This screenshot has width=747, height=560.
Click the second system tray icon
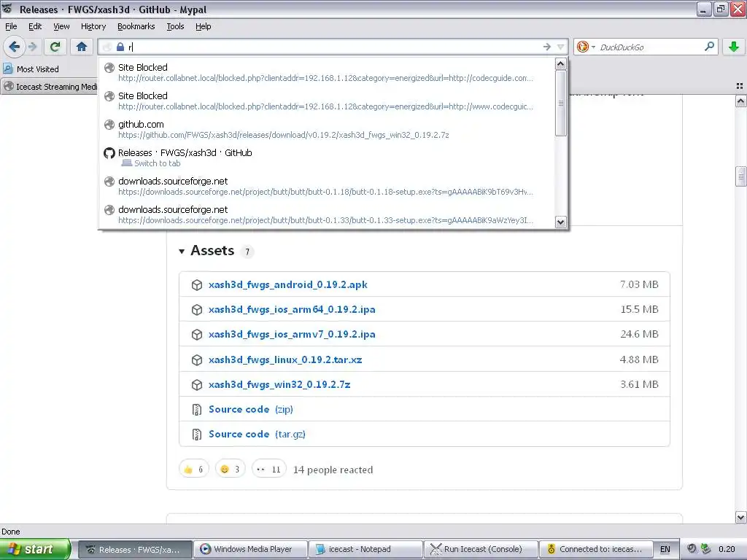705,549
